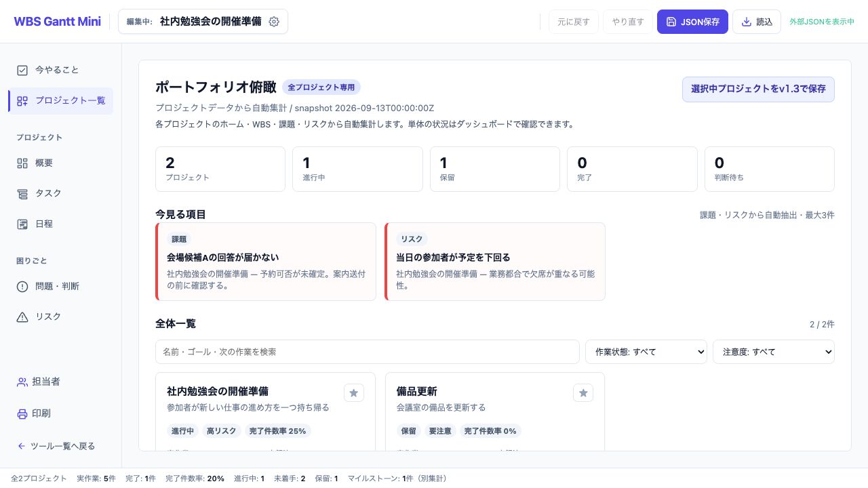Click the 完了件数率 25% tag
This screenshot has height=488, width=868.
click(278, 431)
